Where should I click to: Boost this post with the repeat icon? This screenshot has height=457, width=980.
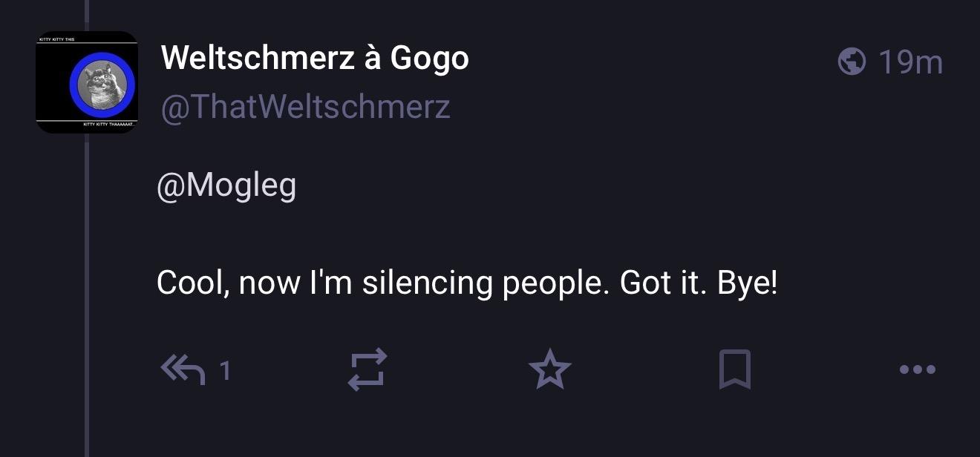pyautogui.click(x=367, y=369)
